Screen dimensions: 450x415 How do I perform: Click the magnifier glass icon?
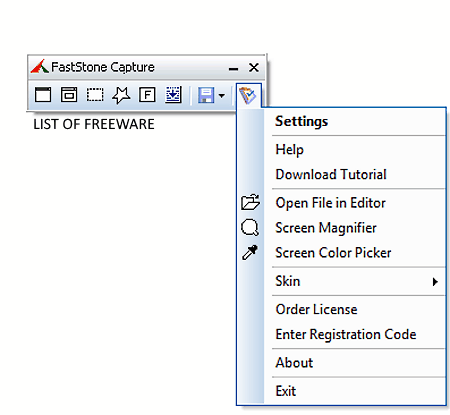[x=250, y=228]
